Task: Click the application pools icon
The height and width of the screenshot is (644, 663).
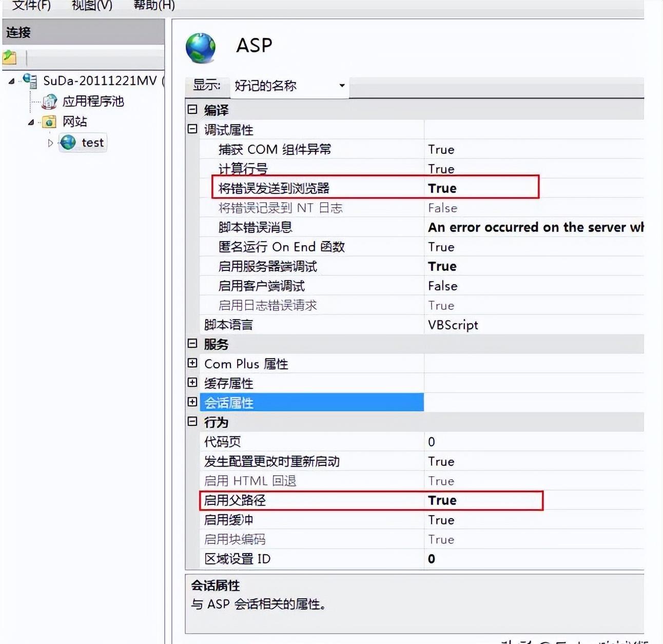Action: 49,102
